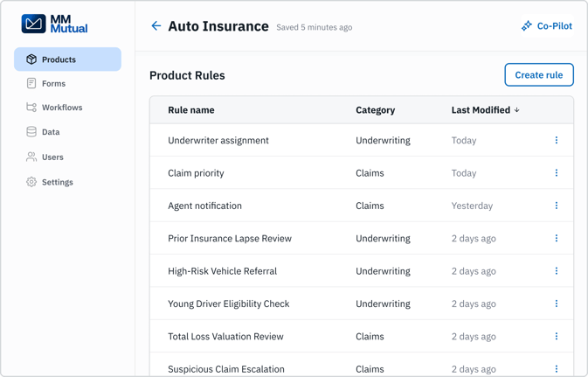Open the Co-Pilot assistant
The image size is (588, 377).
coord(547,26)
